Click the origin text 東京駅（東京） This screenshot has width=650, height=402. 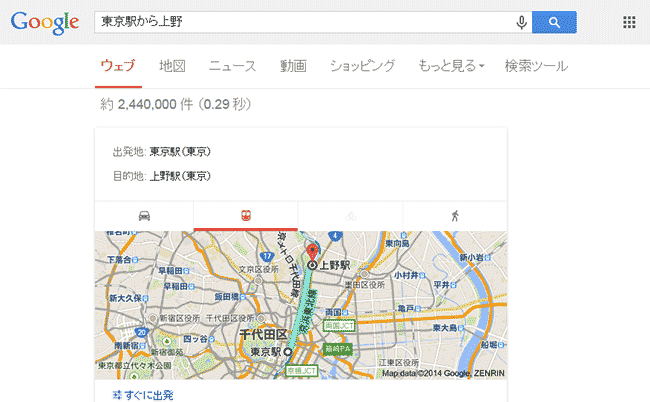point(180,152)
